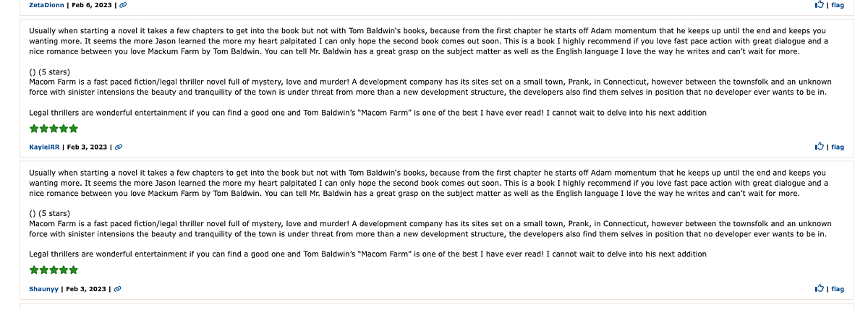Open ZetaDionn's user profile

(46, 5)
